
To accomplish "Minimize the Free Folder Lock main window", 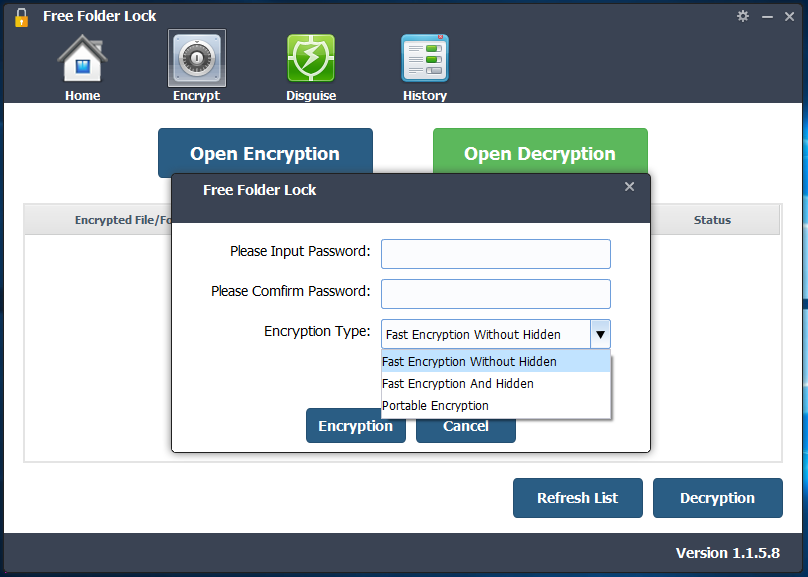I will (767, 16).
